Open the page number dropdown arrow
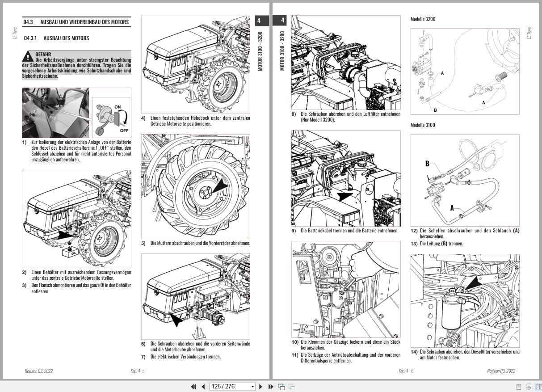The image size is (542, 392). (253, 387)
